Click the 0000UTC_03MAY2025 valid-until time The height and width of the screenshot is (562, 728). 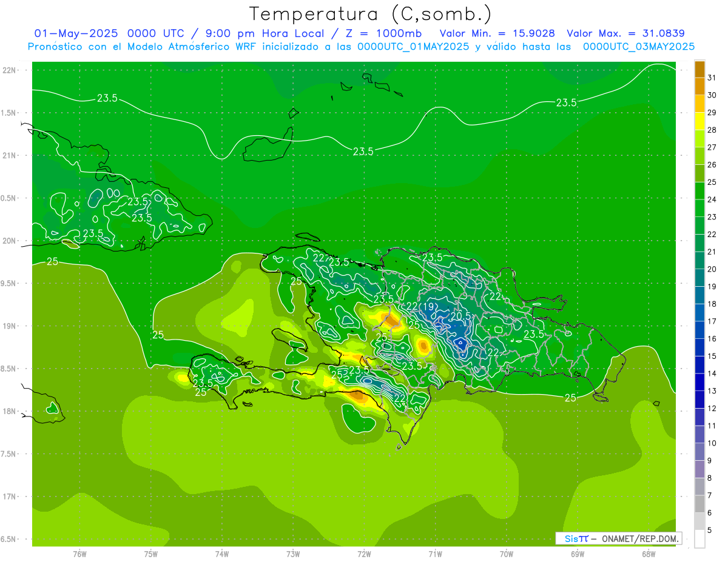tap(639, 47)
